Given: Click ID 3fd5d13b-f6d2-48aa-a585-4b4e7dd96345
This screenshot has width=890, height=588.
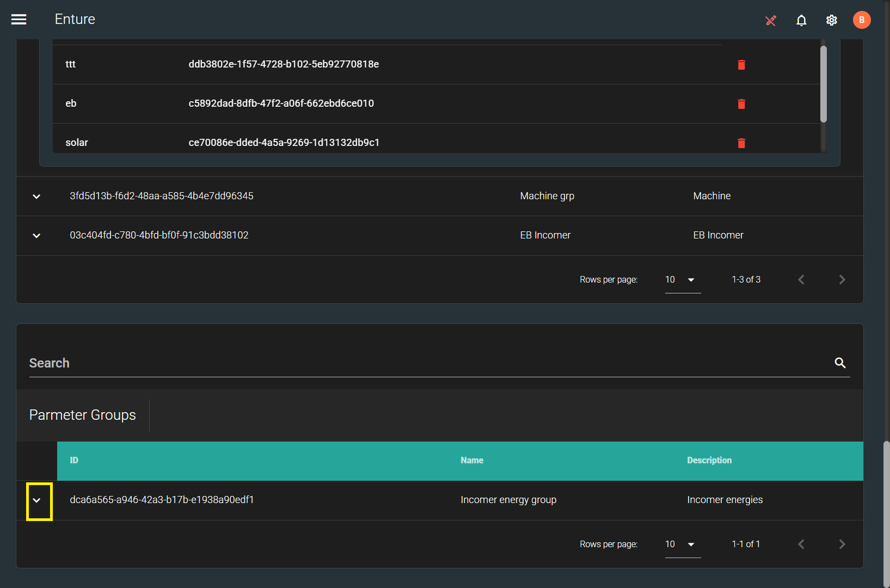Looking at the screenshot, I should click(x=162, y=196).
